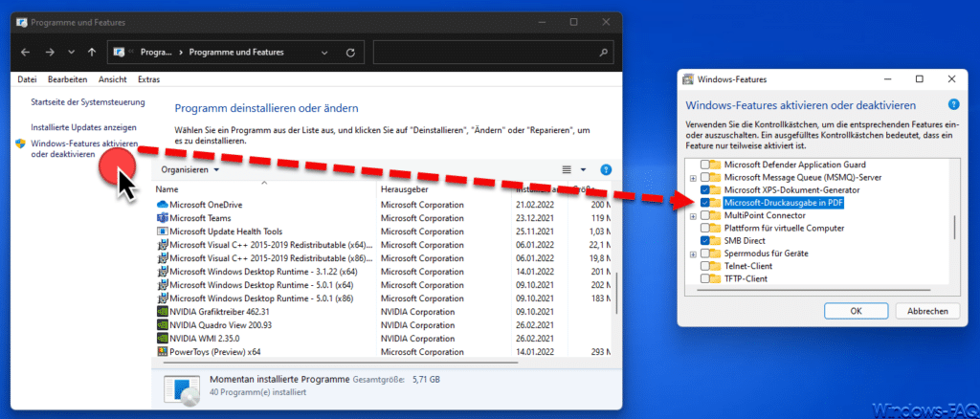The width and height of the screenshot is (980, 419).
Task: Select PowerToys (Preview) x64 icon
Action: [163, 352]
